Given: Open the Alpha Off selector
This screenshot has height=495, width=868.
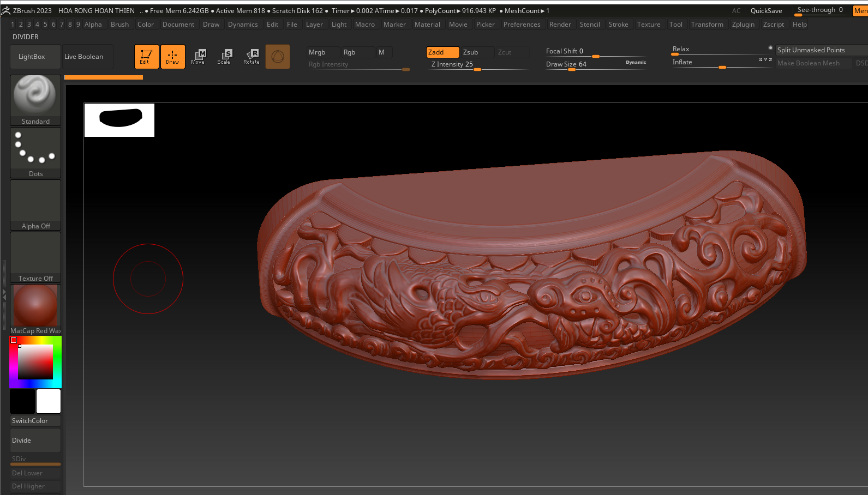Looking at the screenshot, I should (35, 204).
